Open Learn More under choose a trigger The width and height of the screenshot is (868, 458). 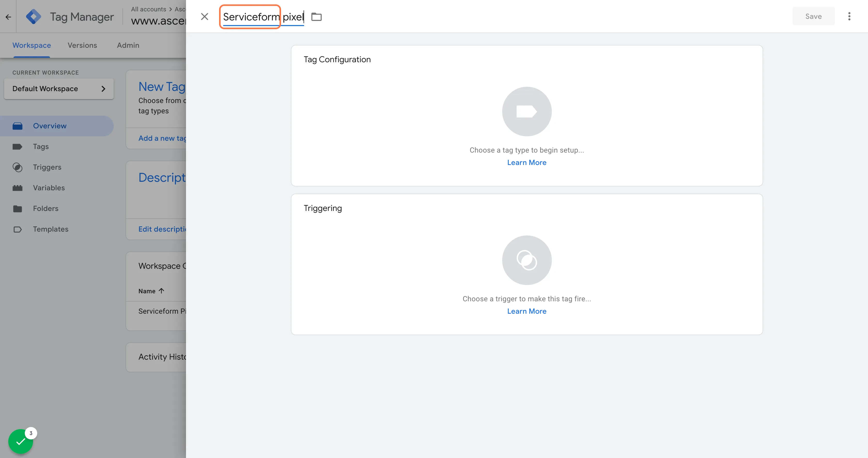coord(527,311)
